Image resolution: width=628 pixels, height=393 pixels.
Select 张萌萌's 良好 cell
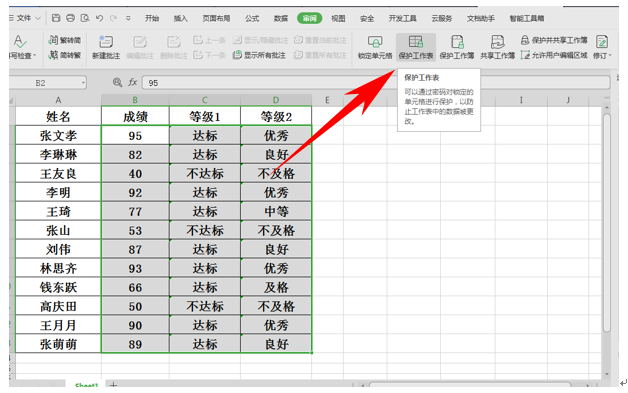276,344
